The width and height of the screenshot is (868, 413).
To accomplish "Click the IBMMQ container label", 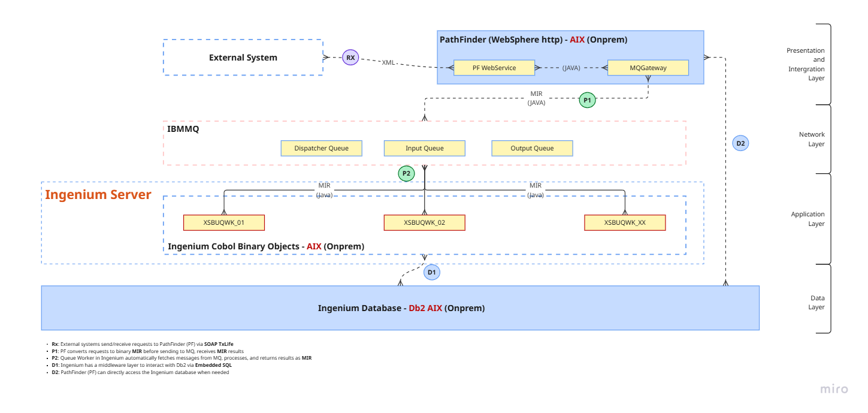I will click(183, 129).
